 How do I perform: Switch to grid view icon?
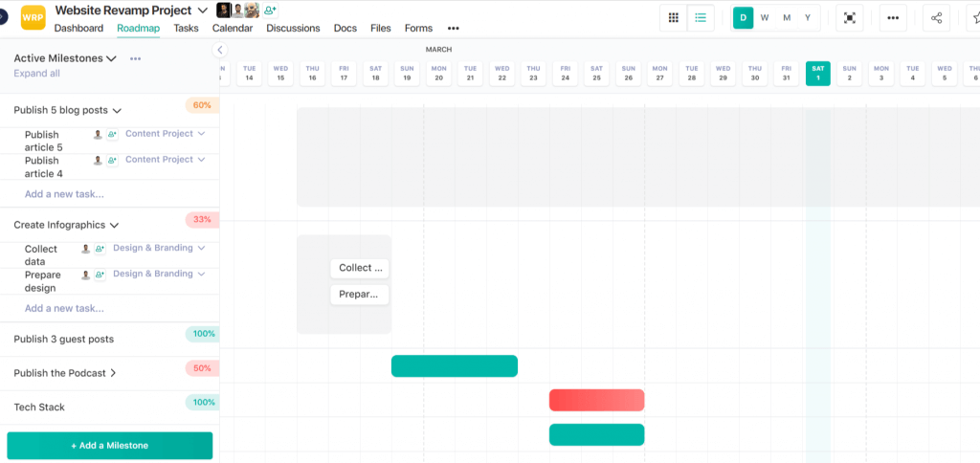coord(674,17)
